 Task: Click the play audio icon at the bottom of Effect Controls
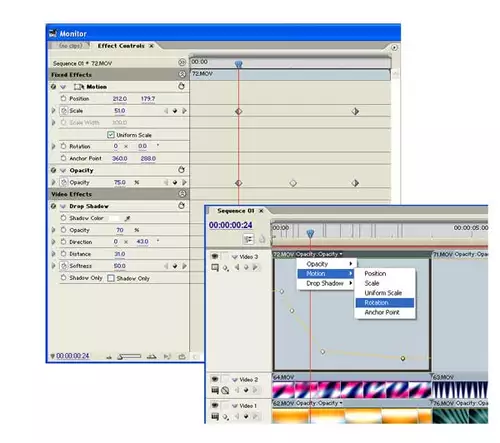click(x=167, y=357)
